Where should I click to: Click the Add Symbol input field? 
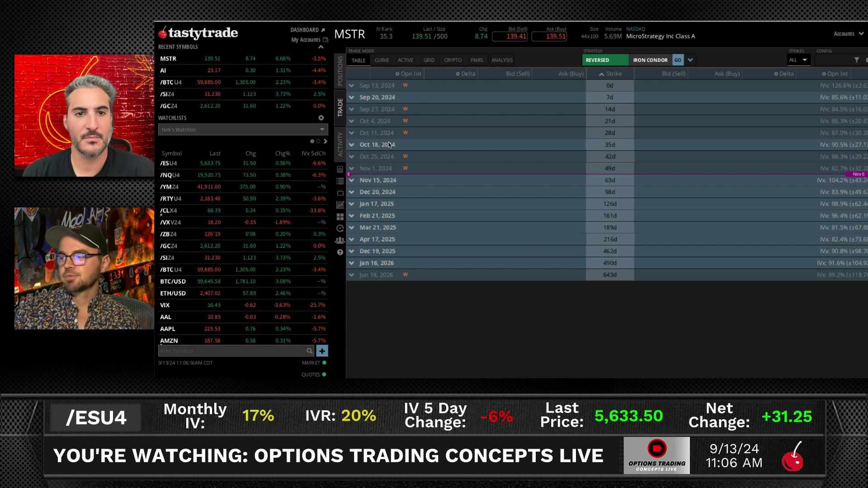pyautogui.click(x=231, y=351)
